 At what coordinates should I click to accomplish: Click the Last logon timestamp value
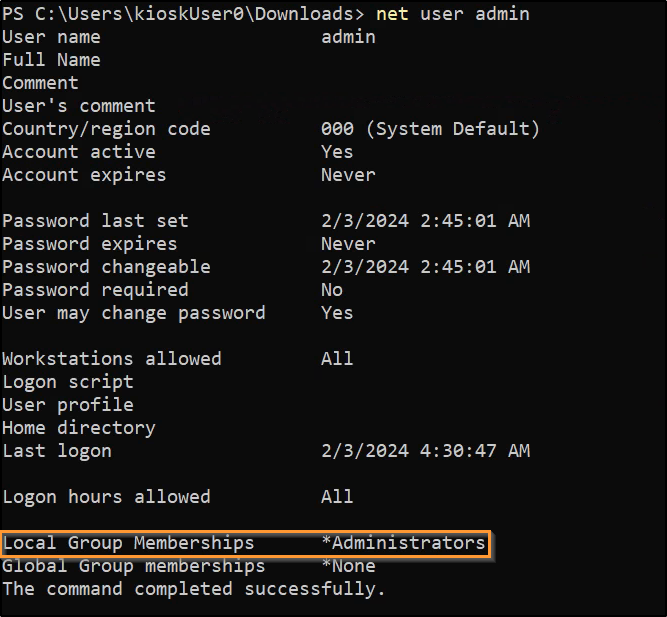425,451
